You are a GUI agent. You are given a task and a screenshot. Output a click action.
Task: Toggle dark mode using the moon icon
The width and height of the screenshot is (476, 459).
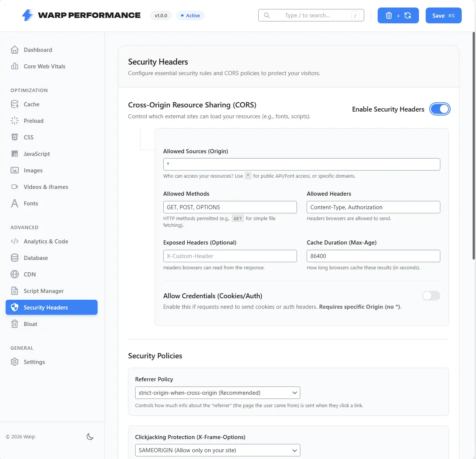[x=90, y=436]
